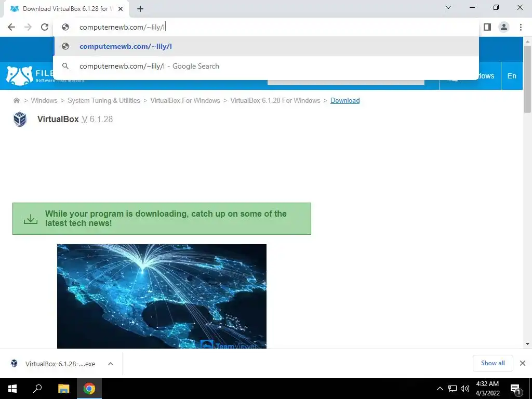This screenshot has width=532, height=399.
Task: Click the download arrow icon in green banner
Action: point(31,219)
